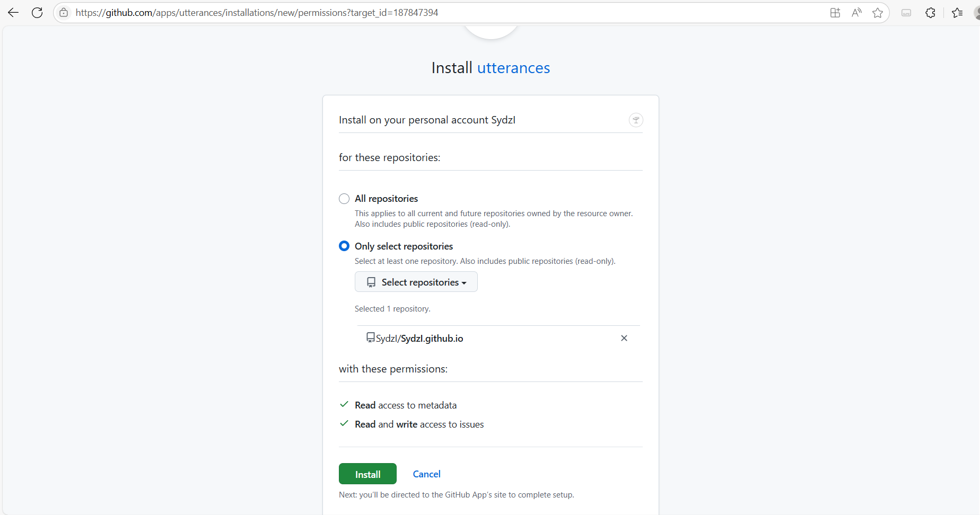Open the apps icon inside the address bar
The width and height of the screenshot is (980, 515).
pos(834,12)
